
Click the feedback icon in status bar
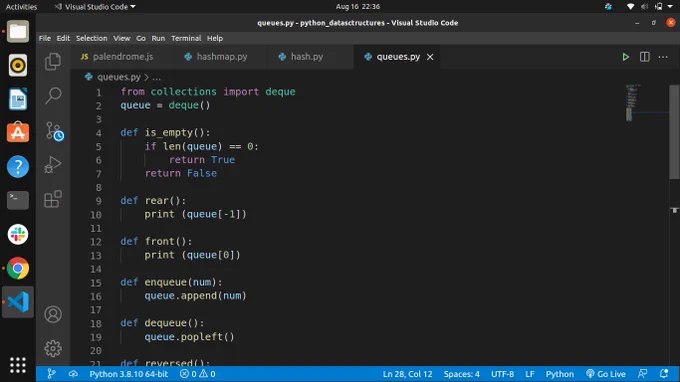[643, 374]
